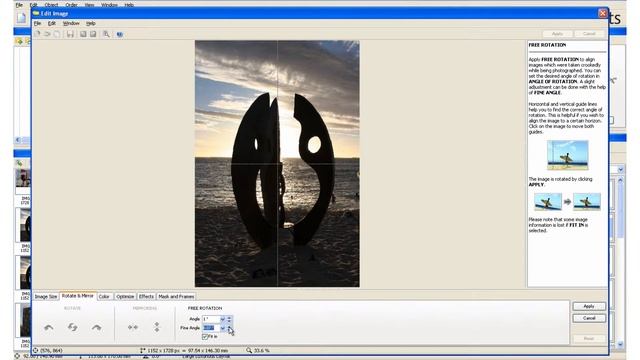Click the blue help book toolbar icon

coord(120,34)
